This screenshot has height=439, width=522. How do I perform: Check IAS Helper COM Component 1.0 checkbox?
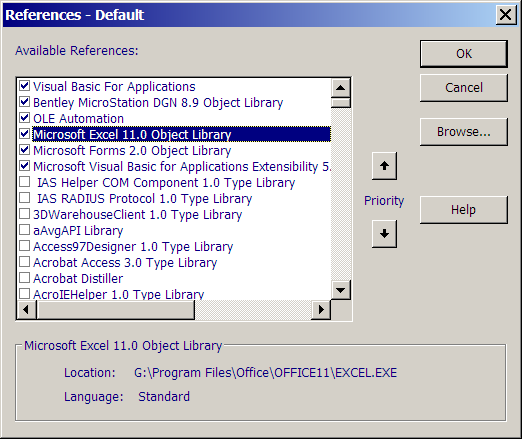click(x=24, y=182)
